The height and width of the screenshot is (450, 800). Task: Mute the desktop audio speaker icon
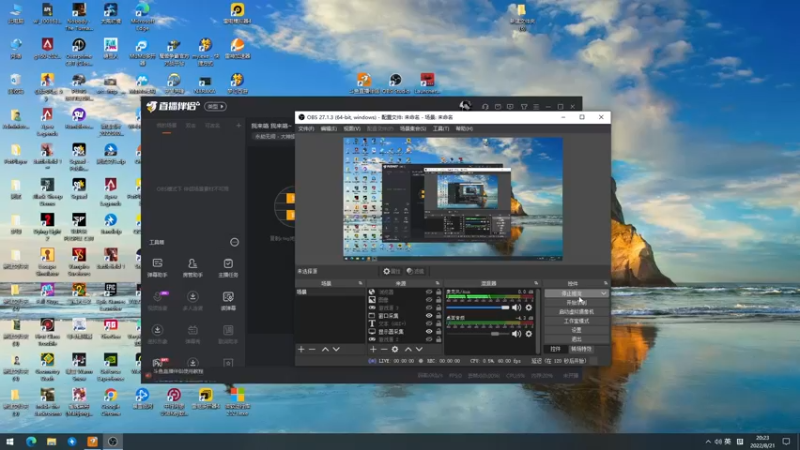(516, 334)
